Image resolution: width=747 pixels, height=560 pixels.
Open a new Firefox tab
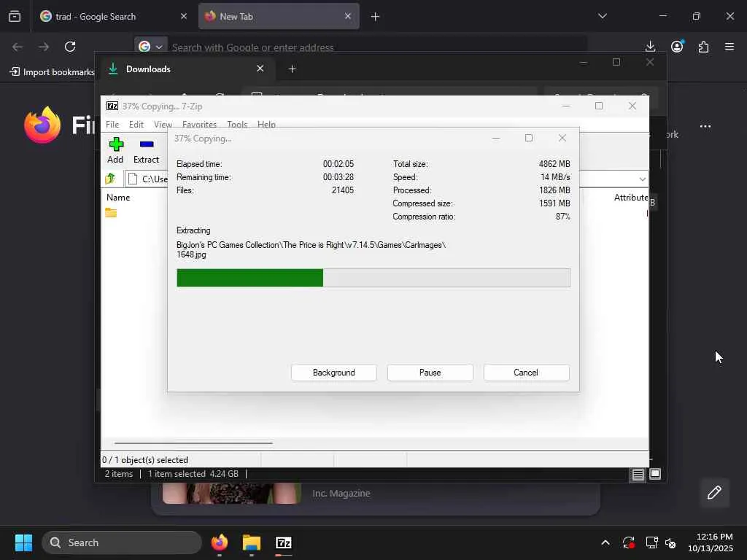[375, 17]
